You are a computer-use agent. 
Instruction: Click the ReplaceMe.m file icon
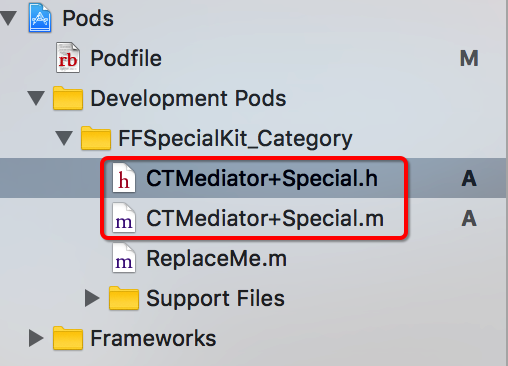click(x=124, y=258)
